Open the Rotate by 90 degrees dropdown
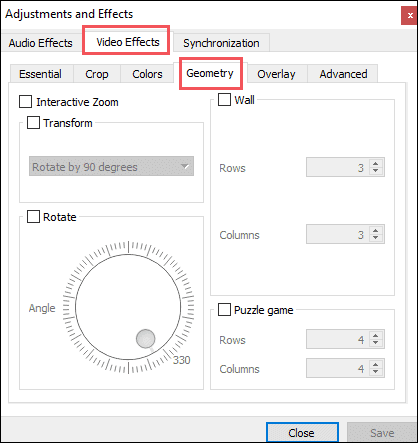This screenshot has width=418, height=443. tap(111, 166)
